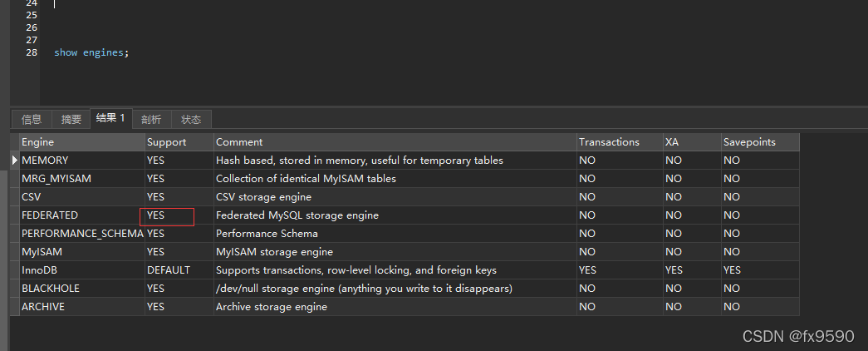Click line number 28 in editor gutter
This screenshot has width=868, height=351.
click(32, 52)
